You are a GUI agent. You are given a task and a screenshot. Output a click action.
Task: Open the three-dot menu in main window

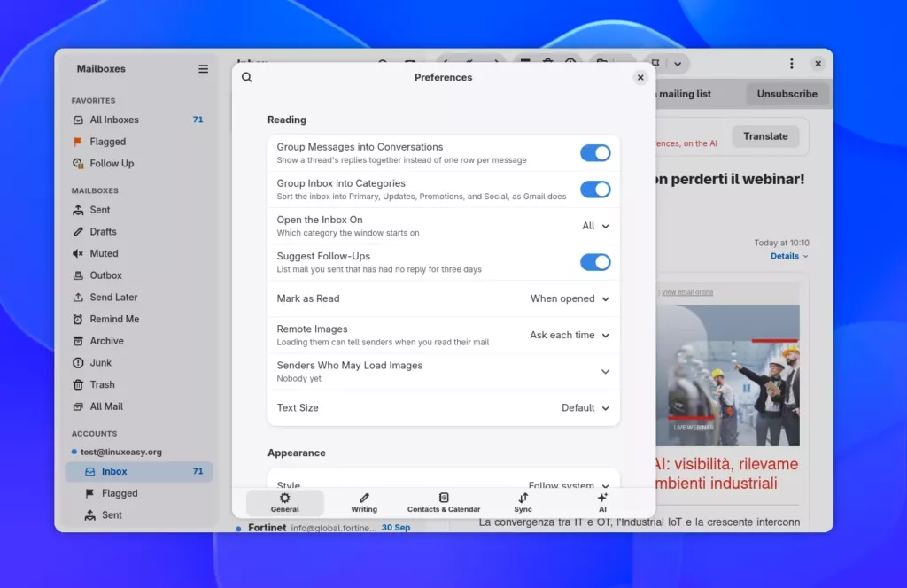click(791, 64)
